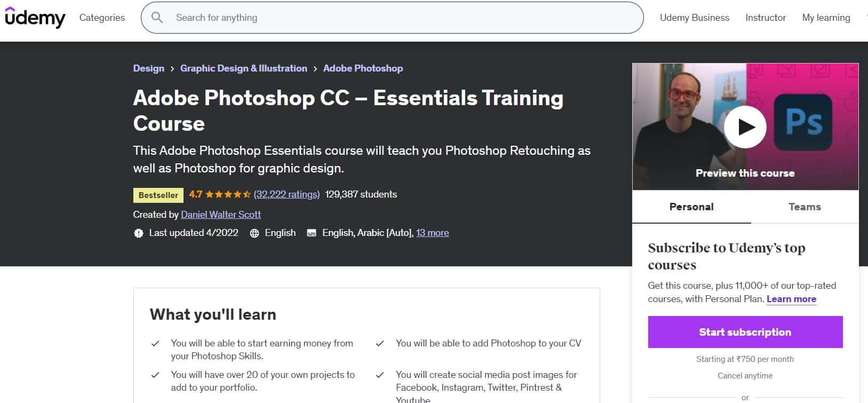
Task: Click Learn more about Personal Plan
Action: 791,299
